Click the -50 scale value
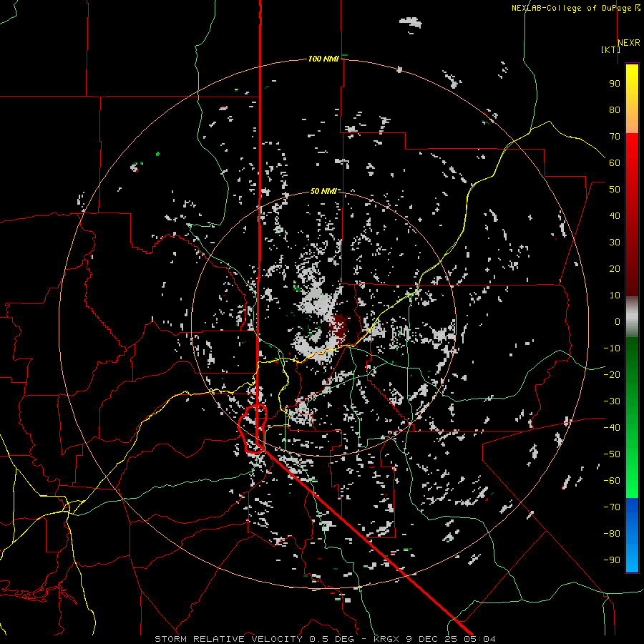The height and width of the screenshot is (644, 644). (x=612, y=454)
